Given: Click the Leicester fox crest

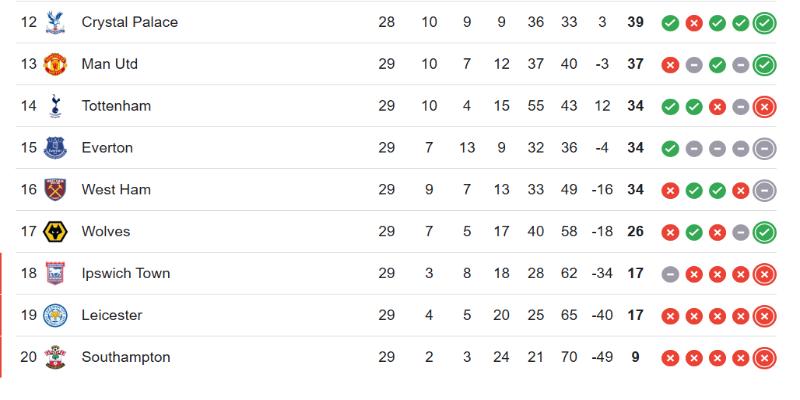Looking at the screenshot, I should coord(55,315).
